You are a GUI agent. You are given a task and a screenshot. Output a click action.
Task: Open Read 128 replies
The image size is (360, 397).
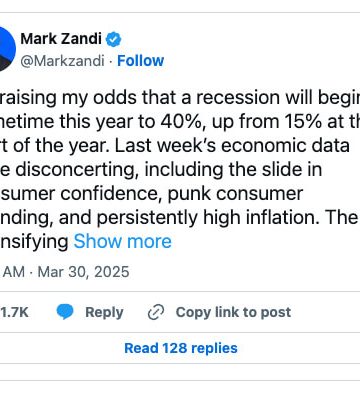(181, 348)
